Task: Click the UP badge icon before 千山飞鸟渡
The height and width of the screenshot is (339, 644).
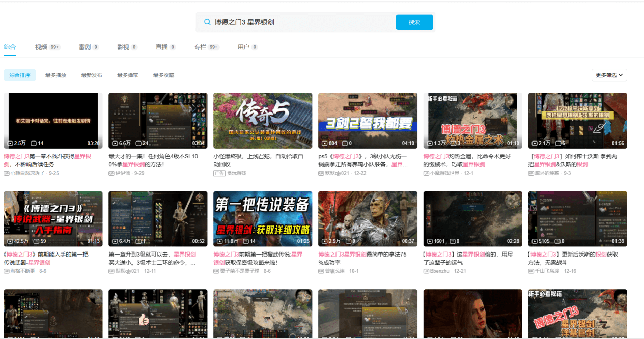Action: click(x=530, y=271)
